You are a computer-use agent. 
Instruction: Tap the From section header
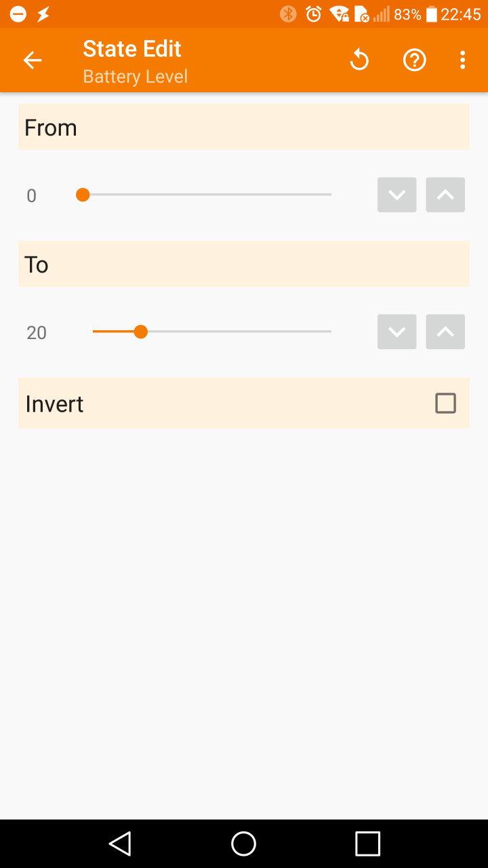point(243,127)
